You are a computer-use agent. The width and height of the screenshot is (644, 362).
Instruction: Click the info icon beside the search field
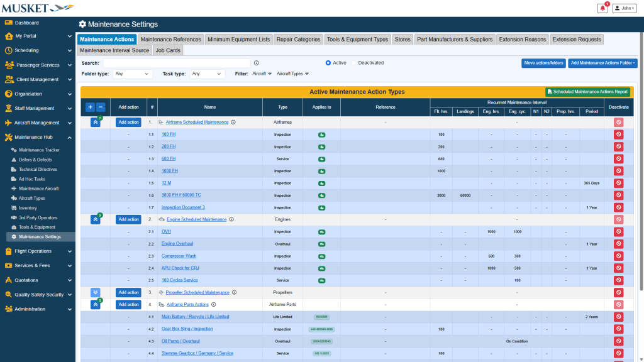coord(257,63)
